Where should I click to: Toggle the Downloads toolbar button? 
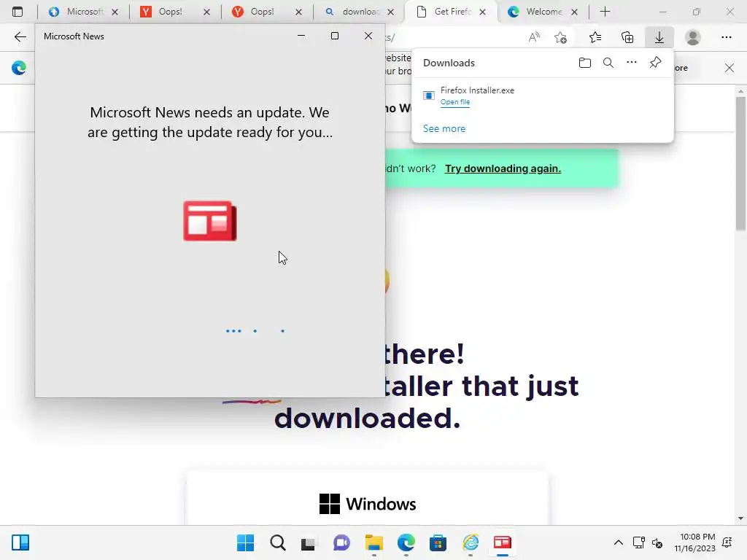click(x=659, y=37)
